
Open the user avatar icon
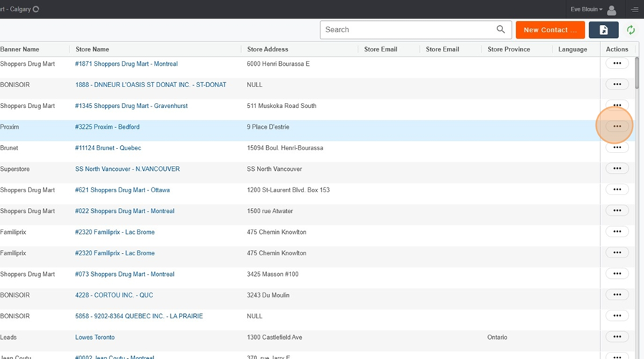point(611,10)
